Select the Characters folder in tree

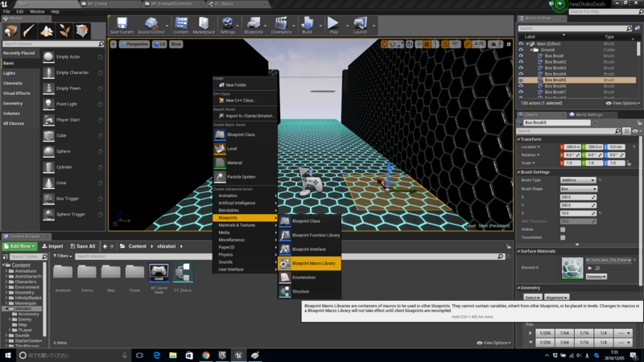click(x=26, y=282)
